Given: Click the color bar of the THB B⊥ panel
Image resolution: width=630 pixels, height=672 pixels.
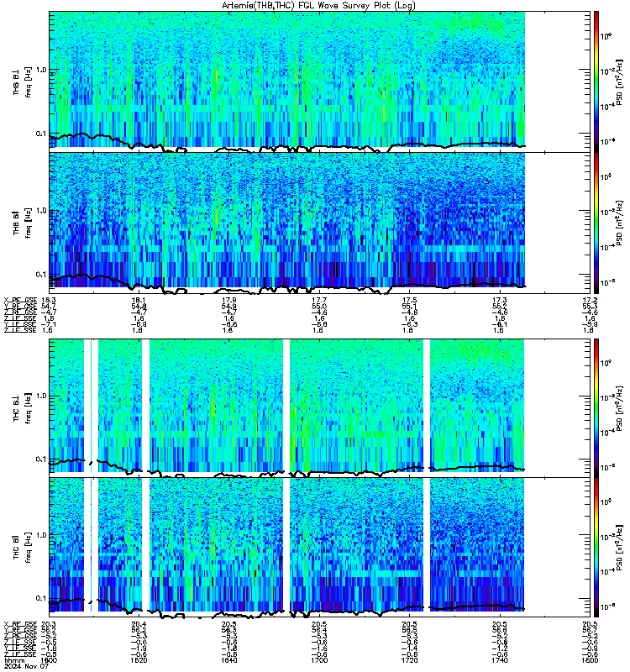Looking at the screenshot, I should (596, 81).
